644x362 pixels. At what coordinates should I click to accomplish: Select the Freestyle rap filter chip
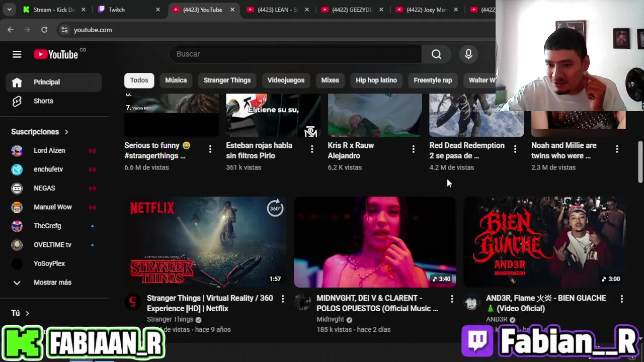tap(433, 80)
